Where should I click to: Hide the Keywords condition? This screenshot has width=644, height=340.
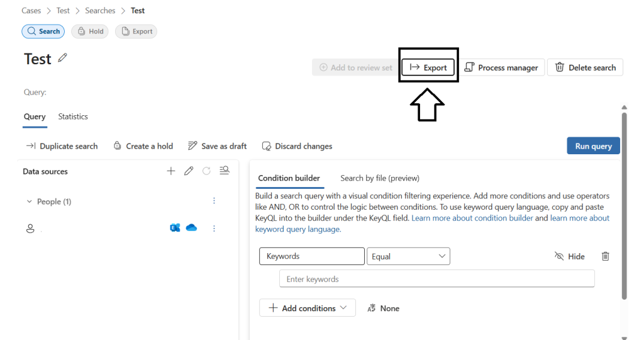point(570,256)
